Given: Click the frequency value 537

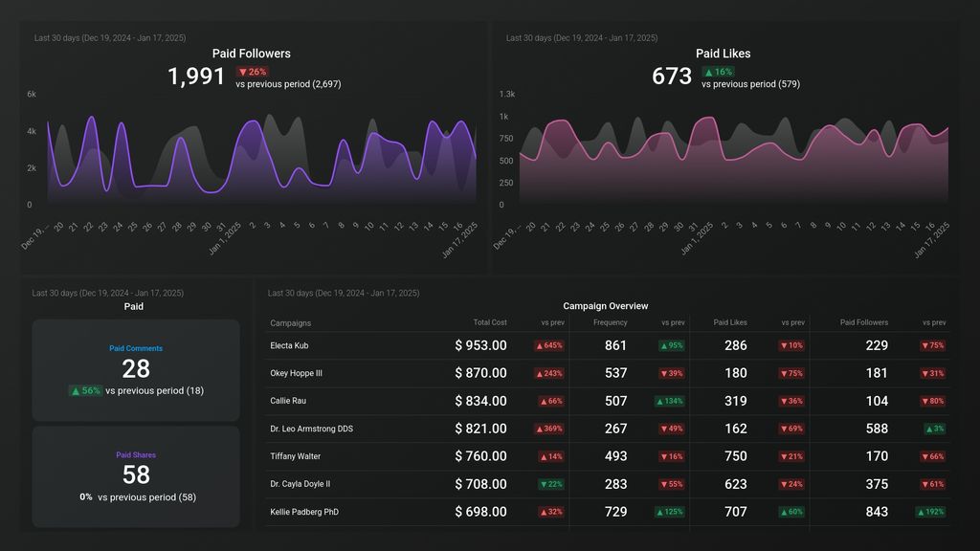Looking at the screenshot, I should [x=615, y=373].
